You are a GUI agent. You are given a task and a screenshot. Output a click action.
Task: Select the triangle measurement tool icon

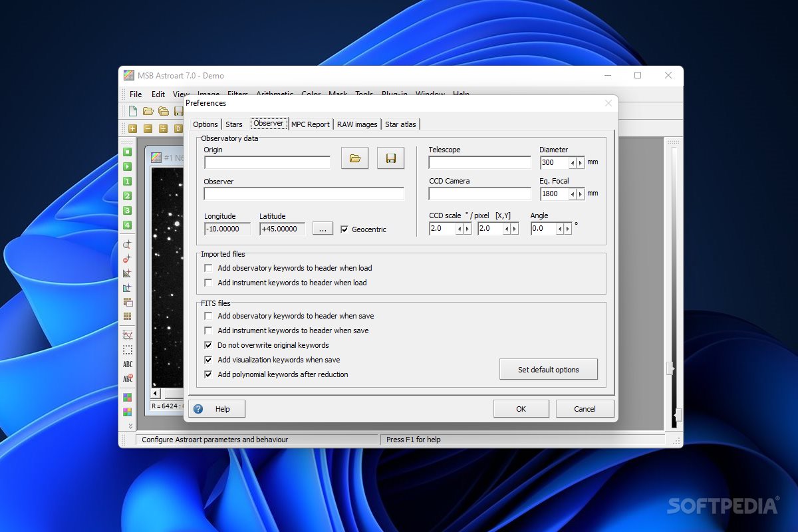[127, 273]
